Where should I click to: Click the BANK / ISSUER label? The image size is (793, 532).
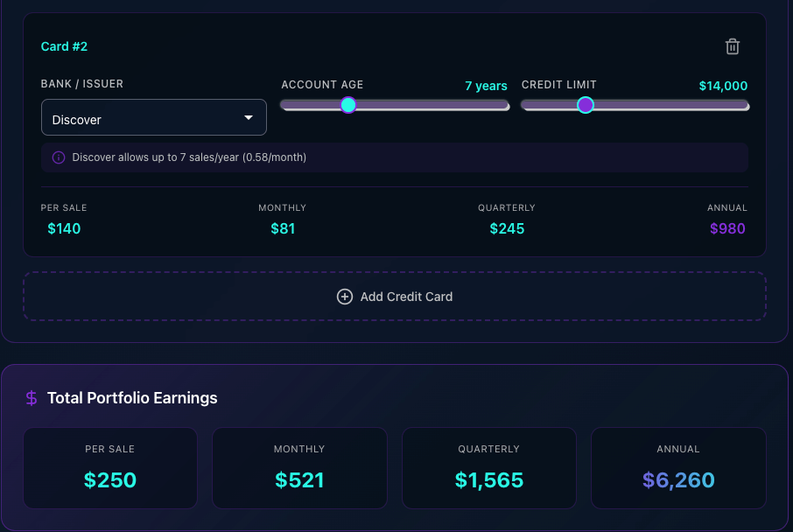coord(82,84)
